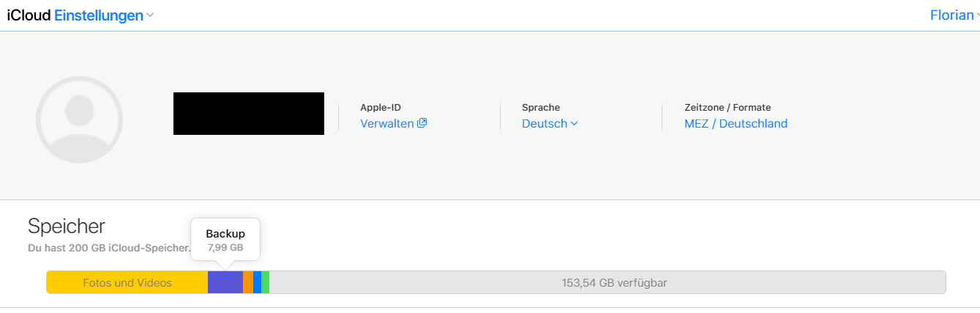Viewport: 980px width, 313px height.
Task: Open the MEZ / Deutschland time zone settings
Action: (736, 124)
